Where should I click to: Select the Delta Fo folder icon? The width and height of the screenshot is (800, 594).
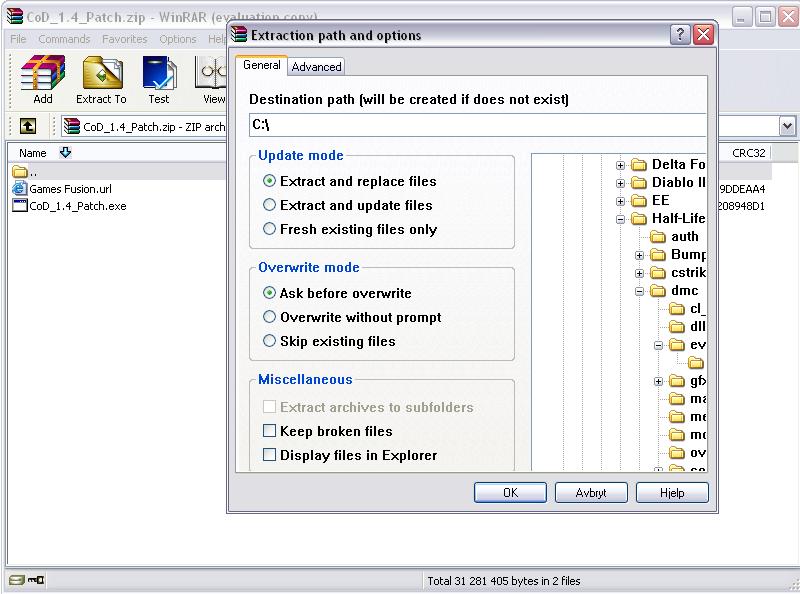pyautogui.click(x=639, y=164)
